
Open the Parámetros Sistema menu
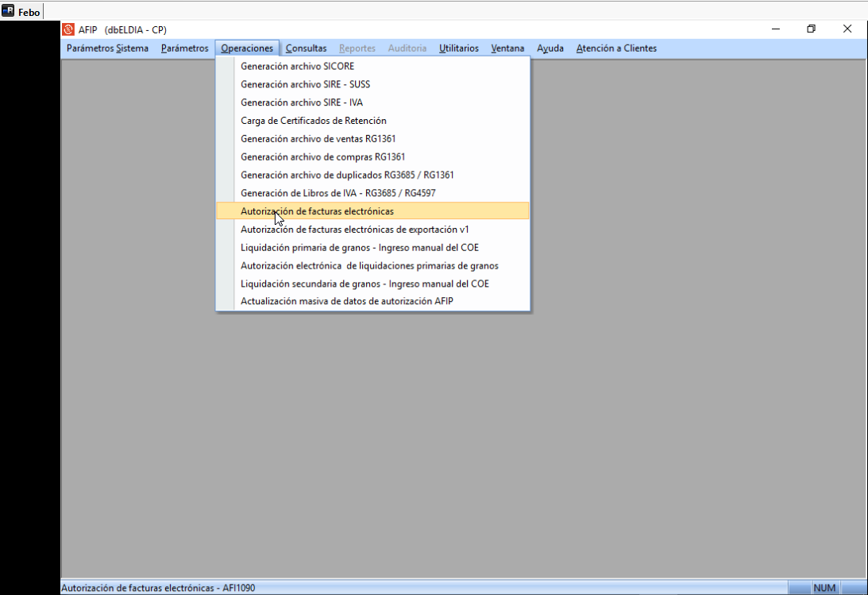106,48
